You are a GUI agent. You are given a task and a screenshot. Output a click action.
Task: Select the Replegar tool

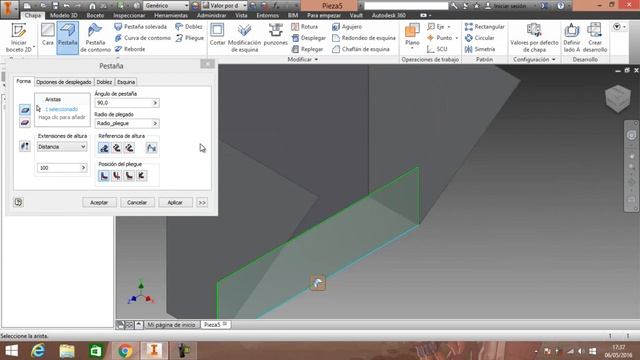(307, 49)
